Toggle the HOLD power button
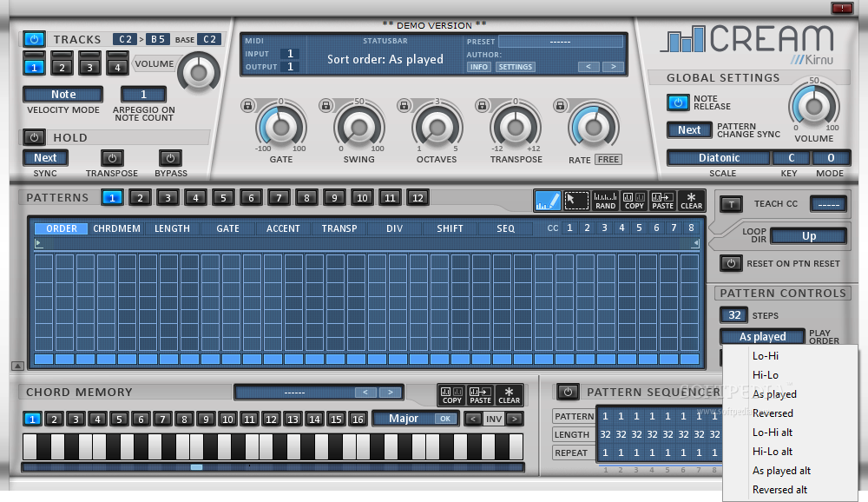Image resolution: width=868 pixels, height=502 pixels. pyautogui.click(x=35, y=137)
